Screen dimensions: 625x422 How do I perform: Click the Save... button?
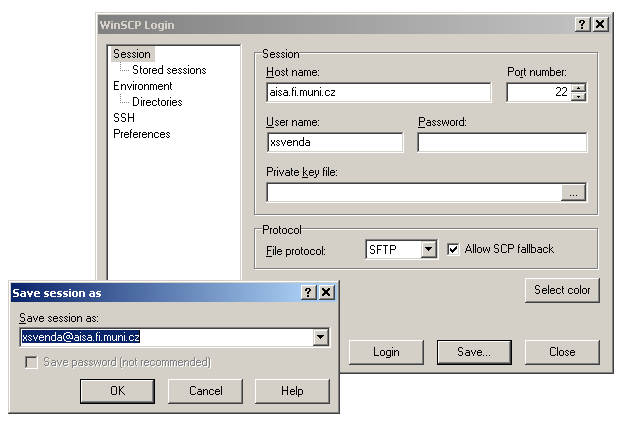(474, 352)
